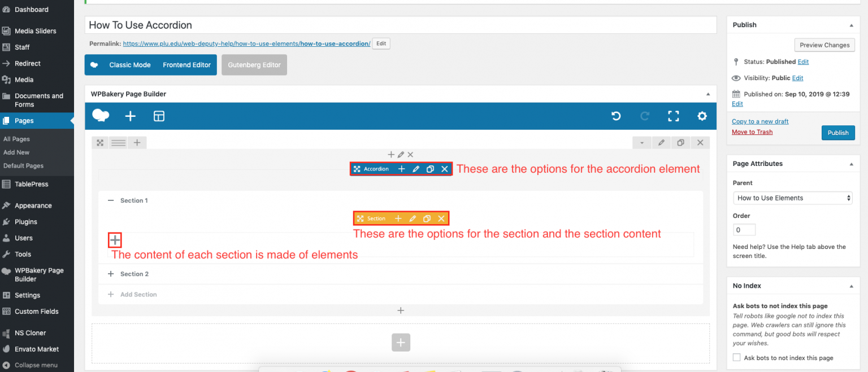This screenshot has height=372, width=868.
Task: Publish the page changes
Action: 838,133
